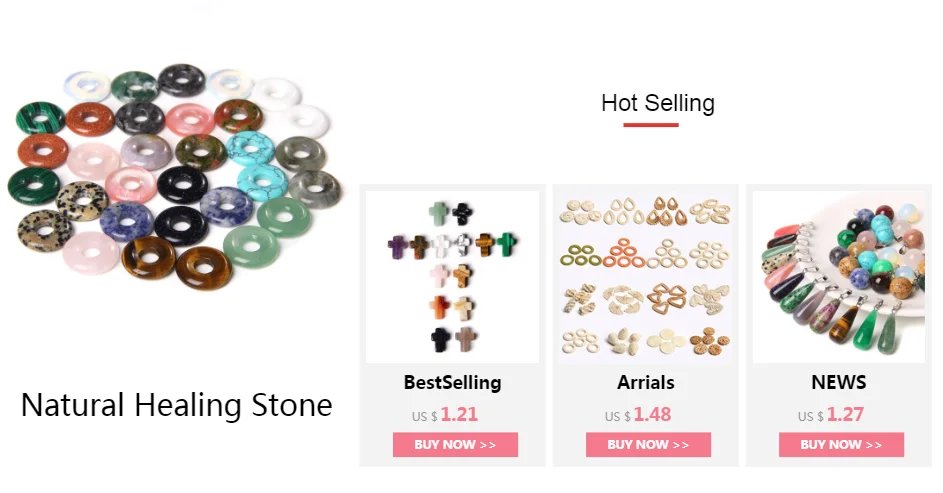Select the BestSelling title

pyautogui.click(x=452, y=382)
